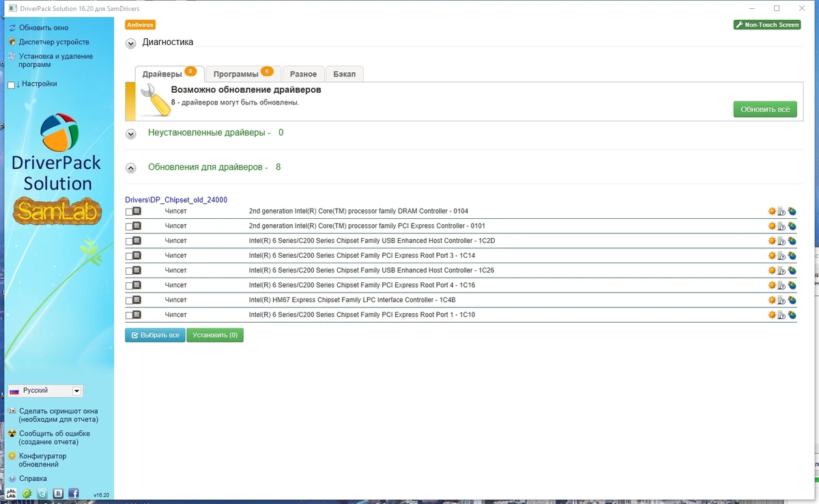Open the VK icon in sidebar footer
The image size is (819, 504).
tap(58, 493)
